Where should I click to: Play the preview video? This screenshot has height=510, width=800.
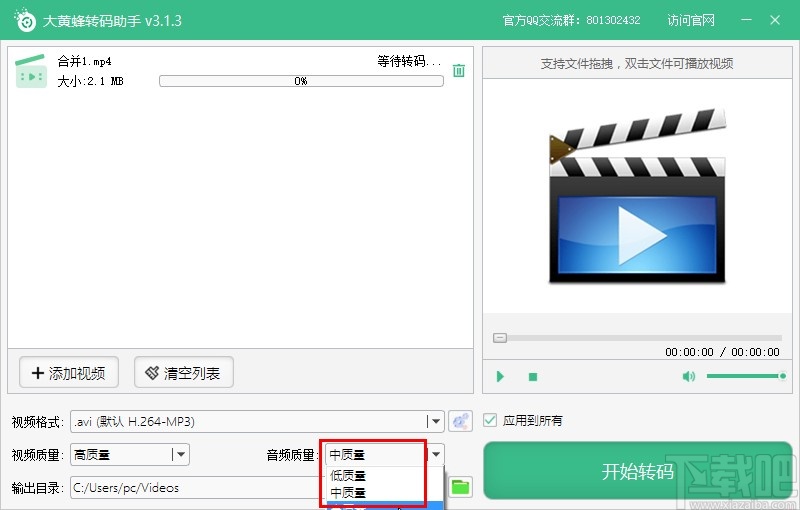point(500,376)
